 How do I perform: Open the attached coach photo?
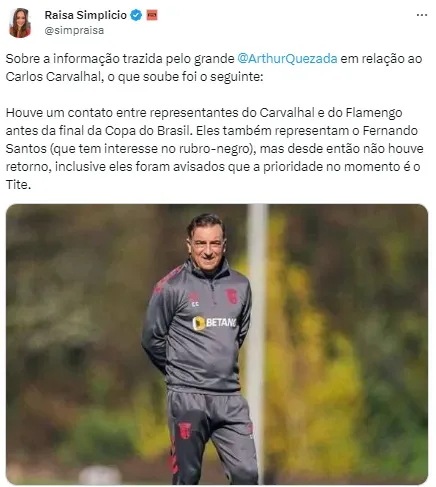pos(217,344)
